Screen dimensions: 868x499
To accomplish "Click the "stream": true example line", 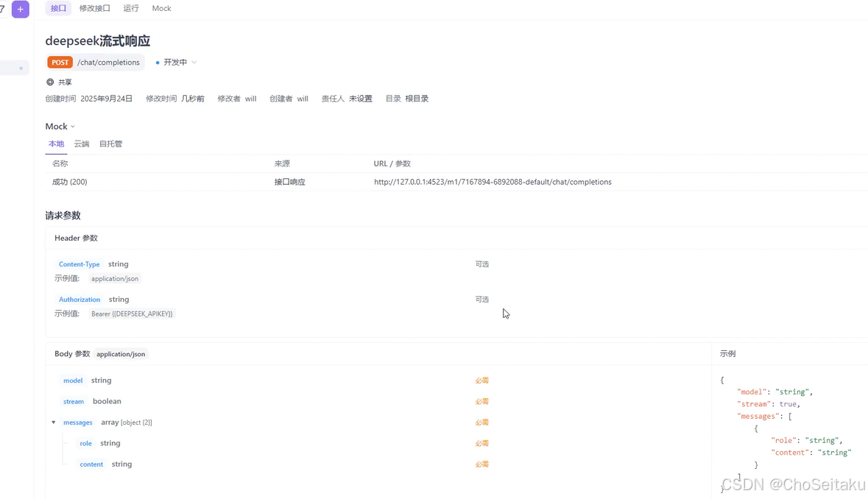I will [769, 404].
